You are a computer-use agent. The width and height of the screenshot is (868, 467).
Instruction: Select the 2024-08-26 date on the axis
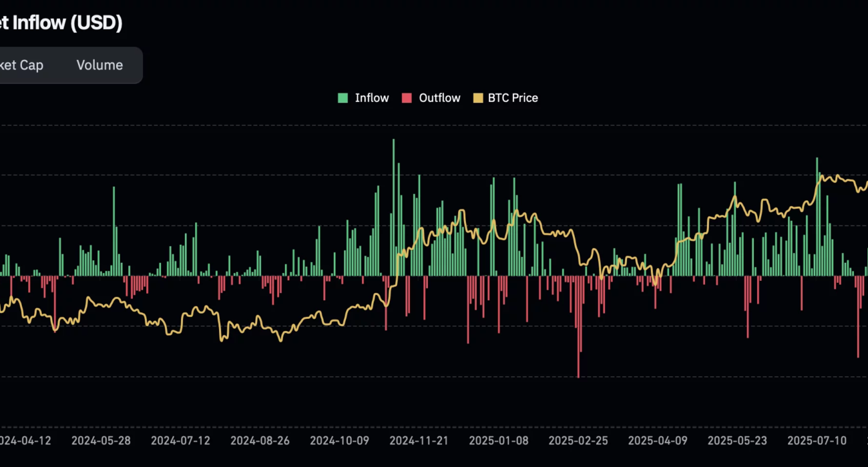click(x=260, y=441)
